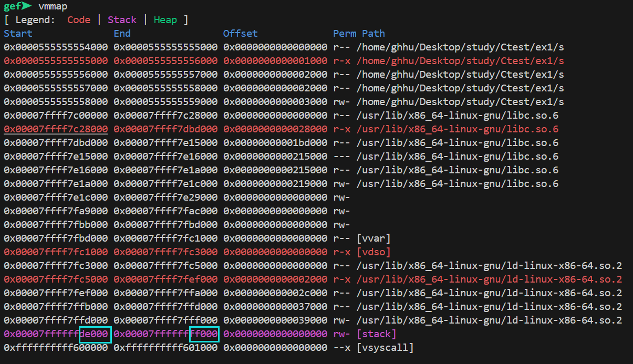Select start address 0x00007ffff7fa9000
633x364 pixels.
56,211
